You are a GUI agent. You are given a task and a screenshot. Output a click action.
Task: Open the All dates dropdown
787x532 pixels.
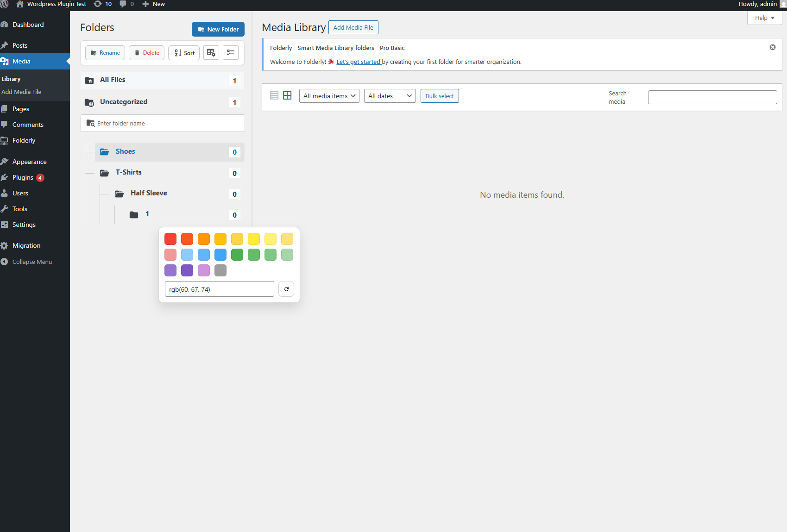point(390,96)
